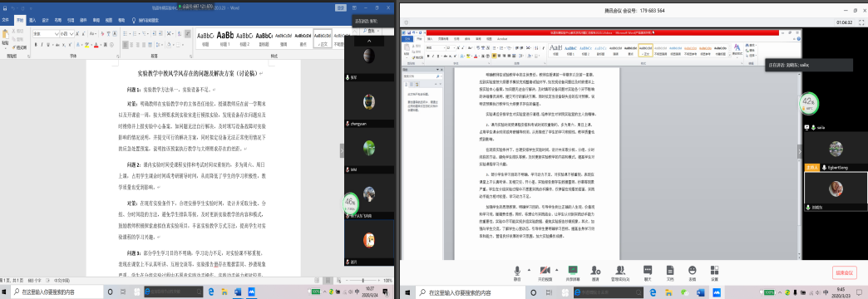868x299 pixels.
Task: Open manage members panel
Action: [x=620, y=272]
